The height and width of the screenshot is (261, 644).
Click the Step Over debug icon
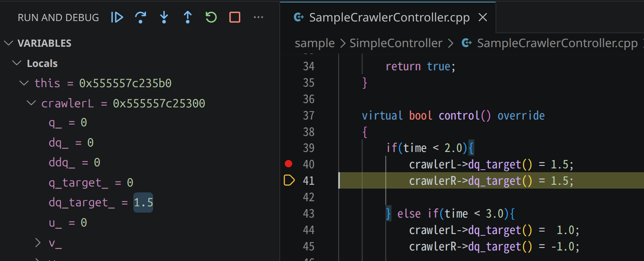[x=140, y=17]
